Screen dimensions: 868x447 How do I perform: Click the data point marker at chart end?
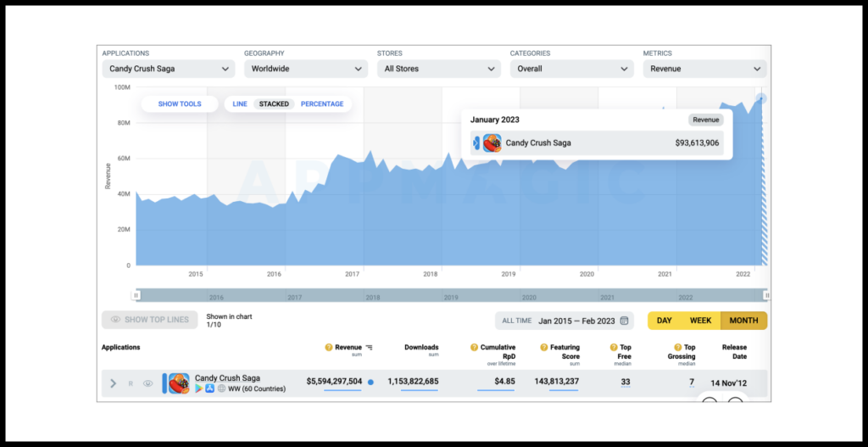762,98
